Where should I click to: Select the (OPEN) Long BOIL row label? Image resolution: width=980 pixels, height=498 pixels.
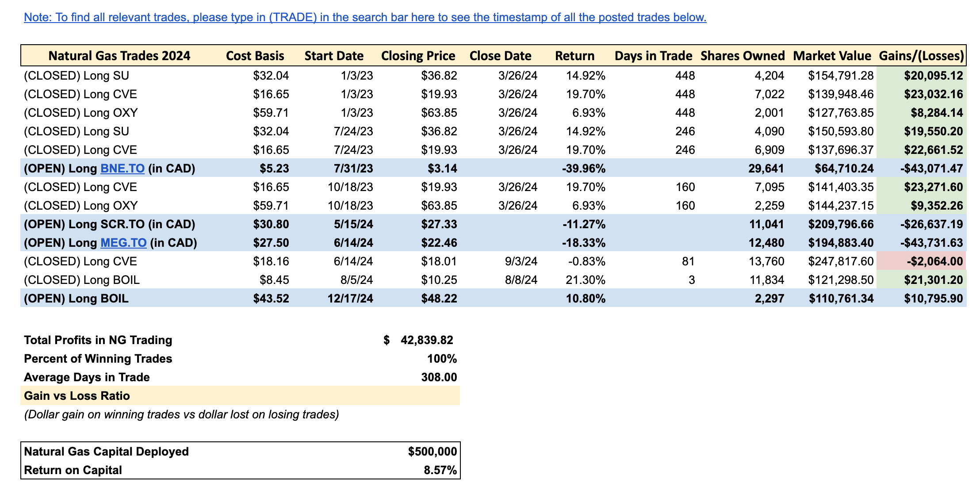tap(76, 299)
